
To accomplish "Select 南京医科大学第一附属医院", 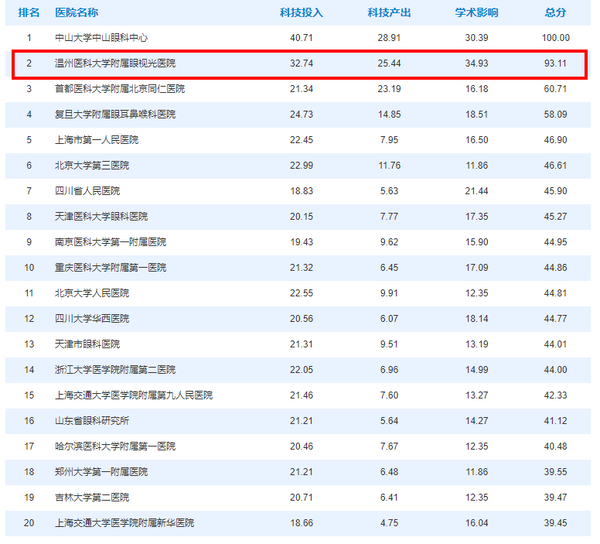I will [111, 242].
